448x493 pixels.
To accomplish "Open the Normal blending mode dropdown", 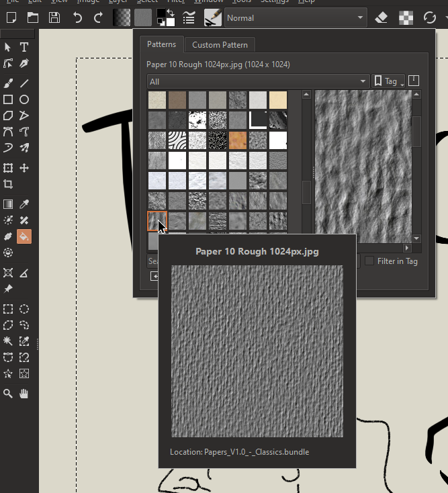I will coord(296,17).
